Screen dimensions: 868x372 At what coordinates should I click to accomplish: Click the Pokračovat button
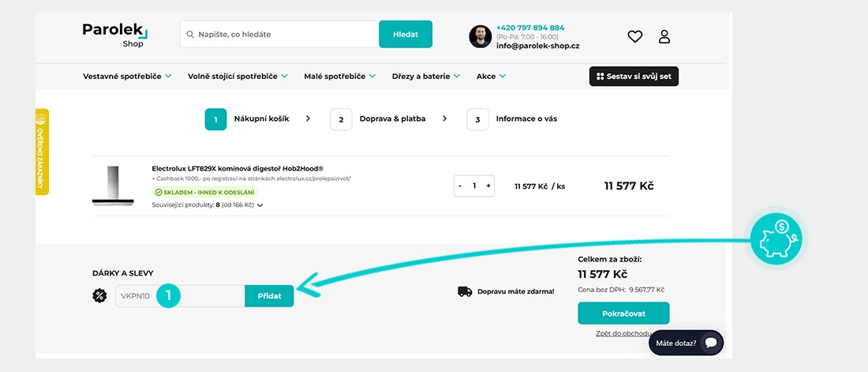pos(623,314)
